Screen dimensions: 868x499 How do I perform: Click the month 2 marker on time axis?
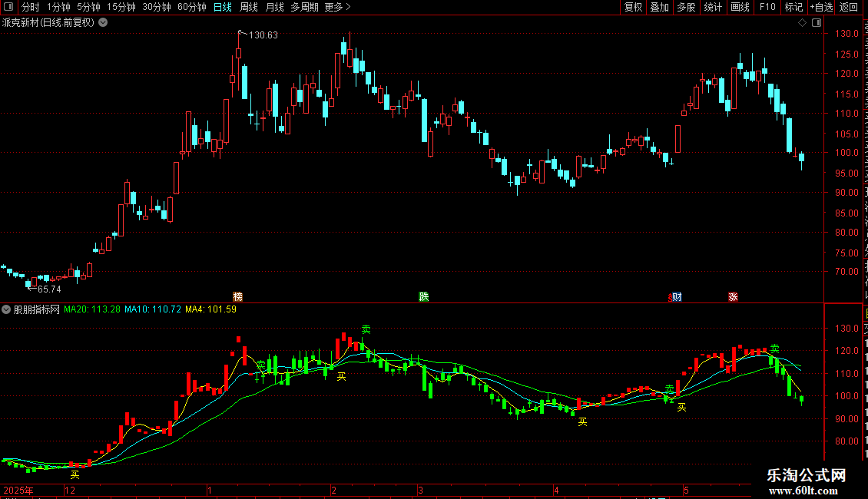(x=334, y=490)
